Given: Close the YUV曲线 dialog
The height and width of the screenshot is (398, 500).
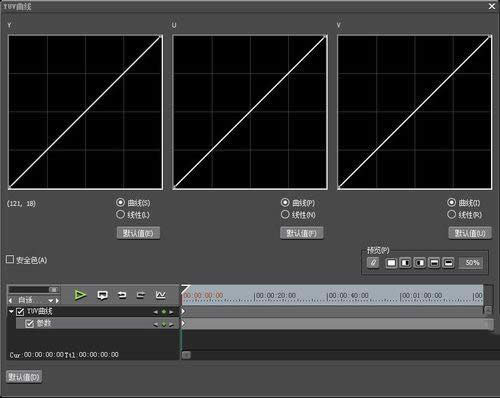Looking at the screenshot, I should coord(492,6).
